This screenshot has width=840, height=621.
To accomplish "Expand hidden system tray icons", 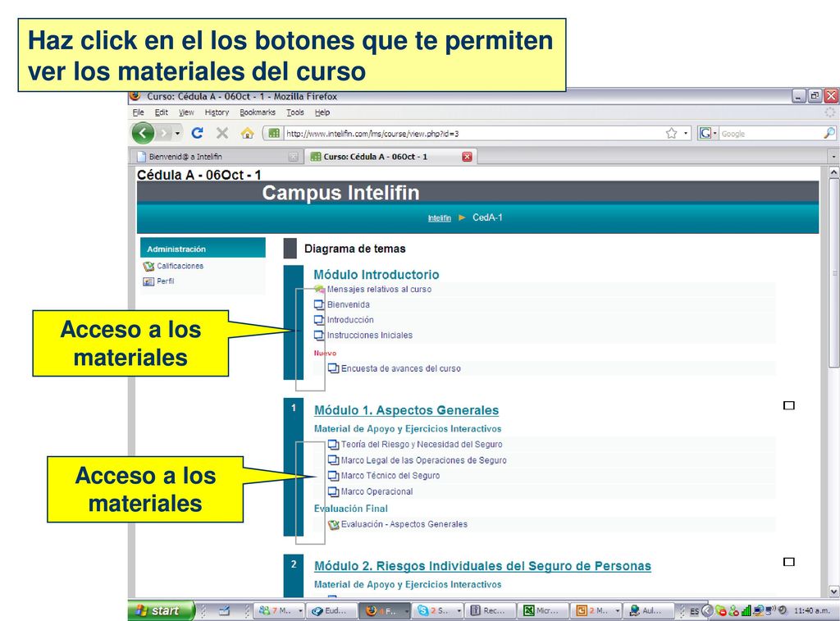I will pos(706,611).
